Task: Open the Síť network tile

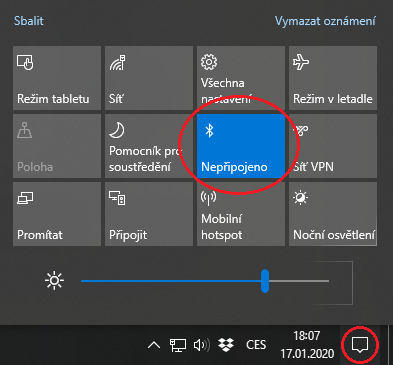Action: tap(149, 78)
